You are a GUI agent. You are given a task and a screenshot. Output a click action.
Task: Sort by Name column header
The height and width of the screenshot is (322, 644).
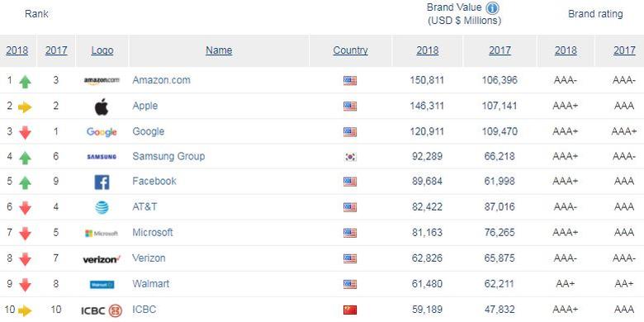click(219, 50)
